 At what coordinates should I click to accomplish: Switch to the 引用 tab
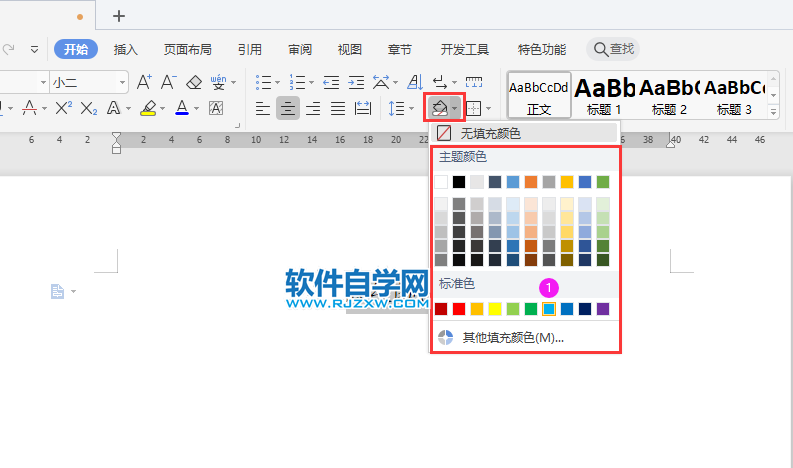pyautogui.click(x=250, y=49)
